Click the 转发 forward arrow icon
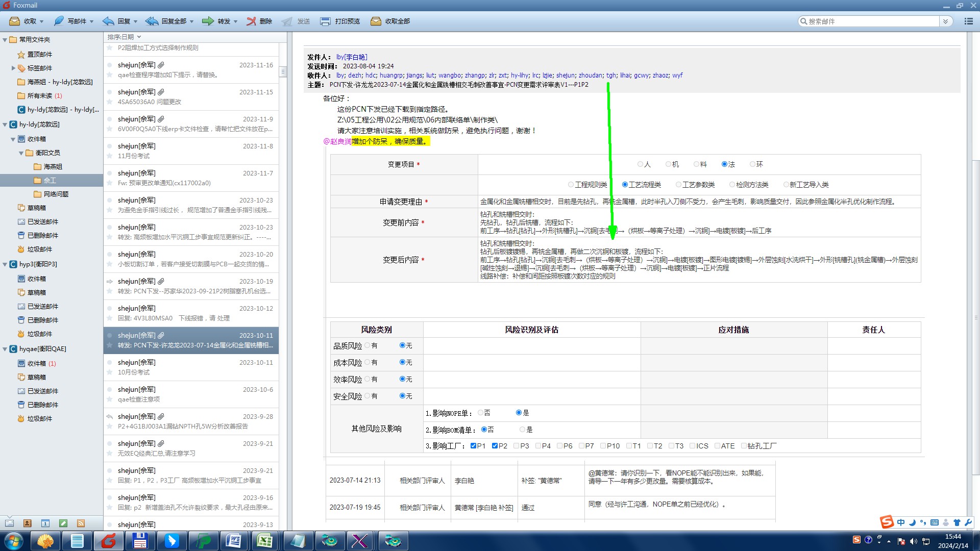Image resolution: width=980 pixels, height=551 pixels. 208,21
